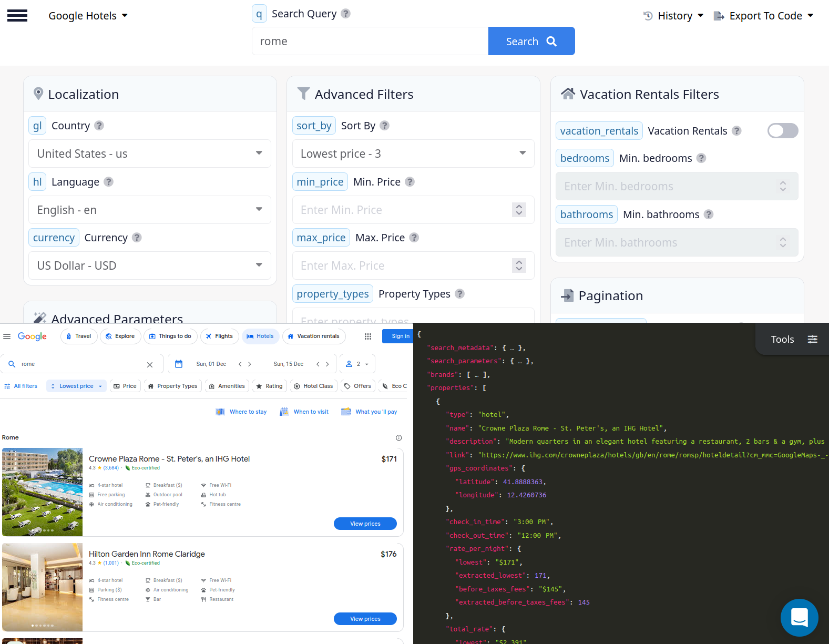Screen dimensions: 829x644
Task: Click the Offers filter chip
Action: pos(358,386)
